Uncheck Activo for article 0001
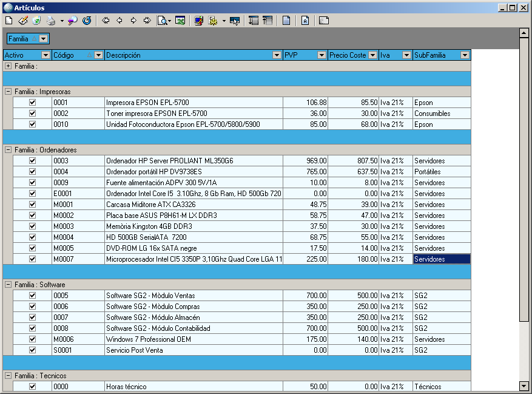 [x=32, y=102]
